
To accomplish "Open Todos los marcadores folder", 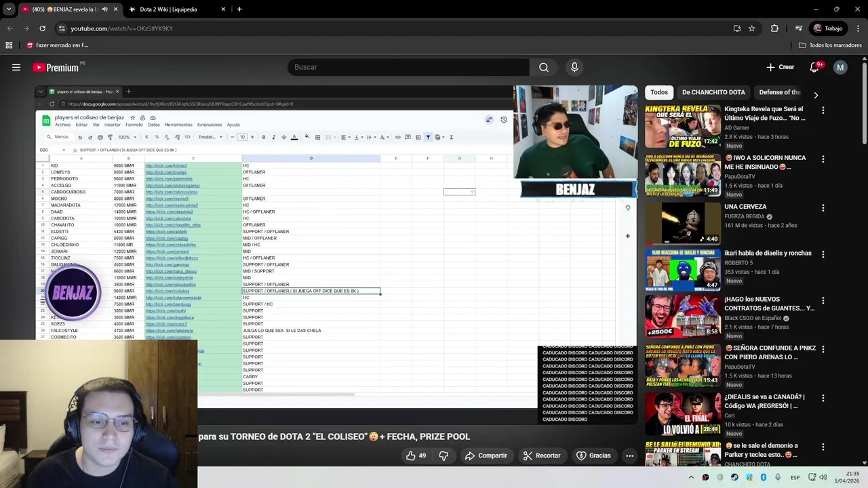I will 830,45.
